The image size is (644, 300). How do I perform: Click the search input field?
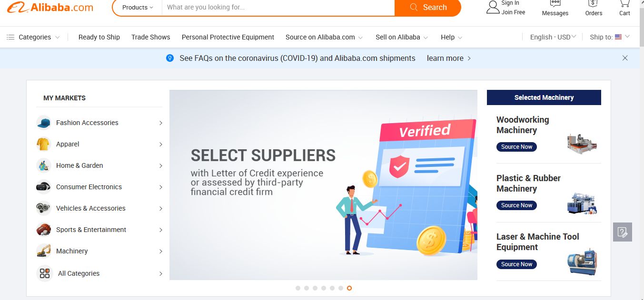278,8
